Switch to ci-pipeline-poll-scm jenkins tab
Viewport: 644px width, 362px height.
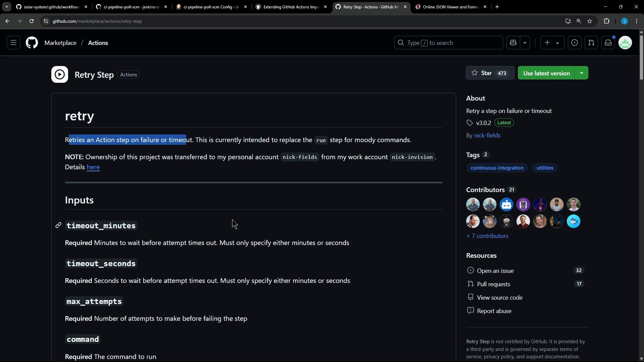pos(131,7)
